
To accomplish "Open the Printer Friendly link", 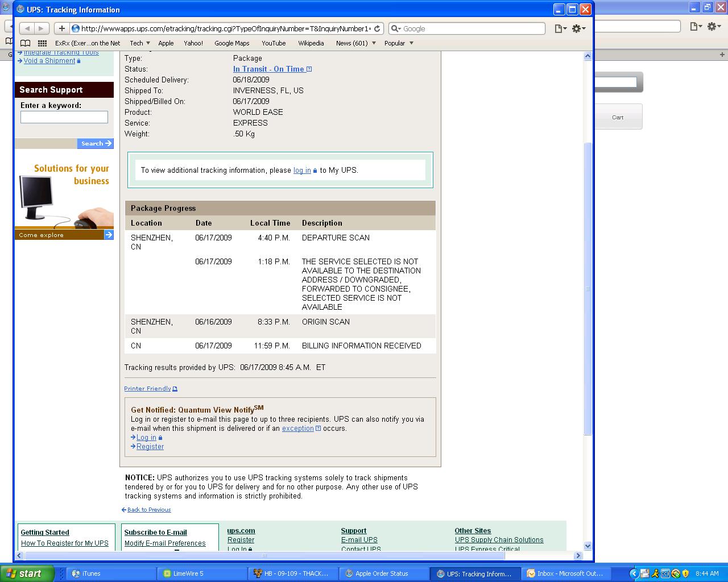I will (148, 389).
